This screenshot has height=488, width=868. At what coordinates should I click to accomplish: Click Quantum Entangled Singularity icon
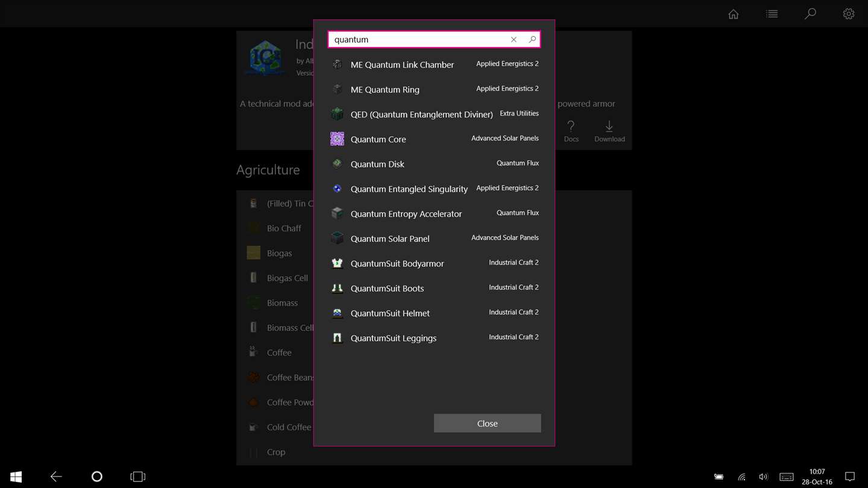pyautogui.click(x=337, y=189)
